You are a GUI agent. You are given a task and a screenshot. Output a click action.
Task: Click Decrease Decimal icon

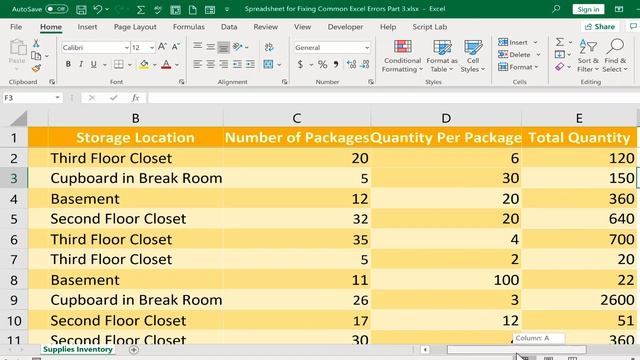coord(365,64)
